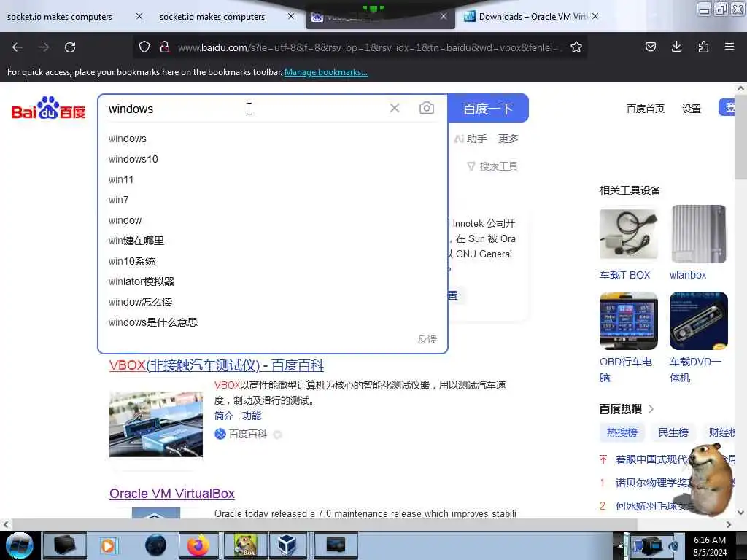
Task: Open Baidu image search camera icon
Action: tap(426, 108)
